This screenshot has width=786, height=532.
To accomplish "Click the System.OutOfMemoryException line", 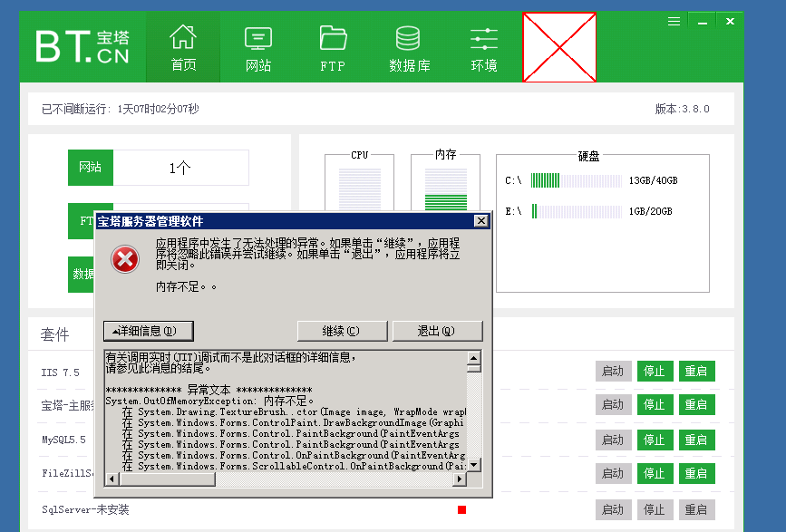I will [x=209, y=401].
